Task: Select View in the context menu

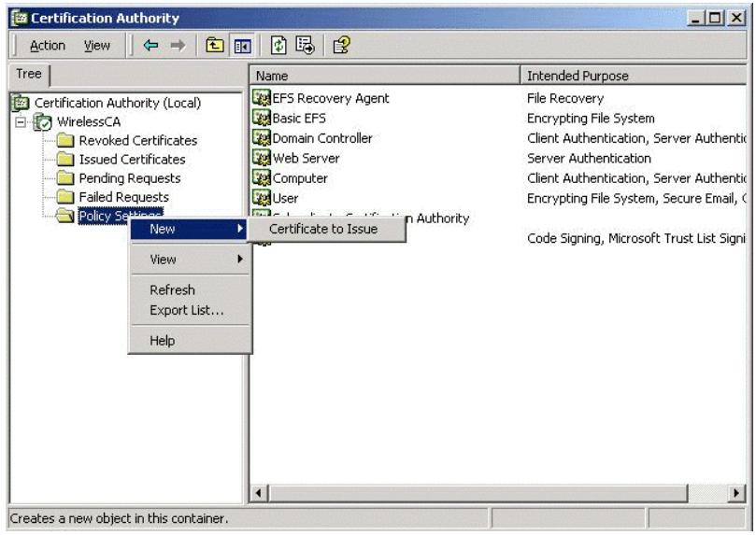Action: click(x=189, y=259)
